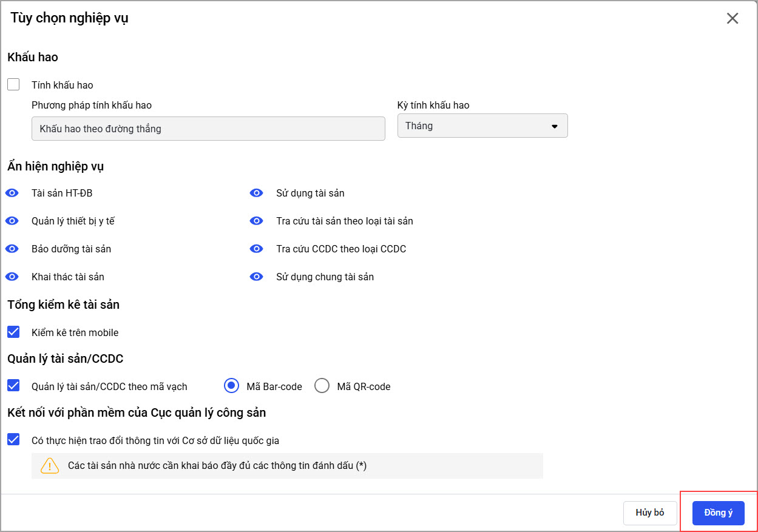Toggle eye for Tra cứu tài sản theo loại
The image size is (758, 532).
(257, 221)
